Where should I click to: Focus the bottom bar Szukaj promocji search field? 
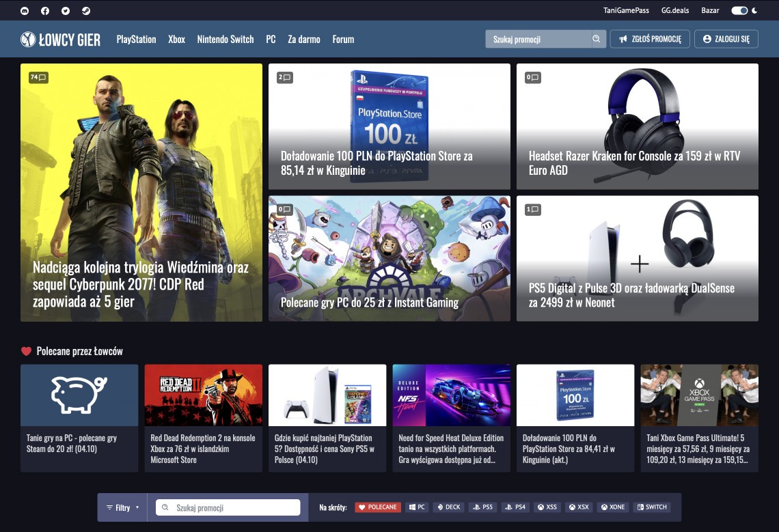point(228,507)
